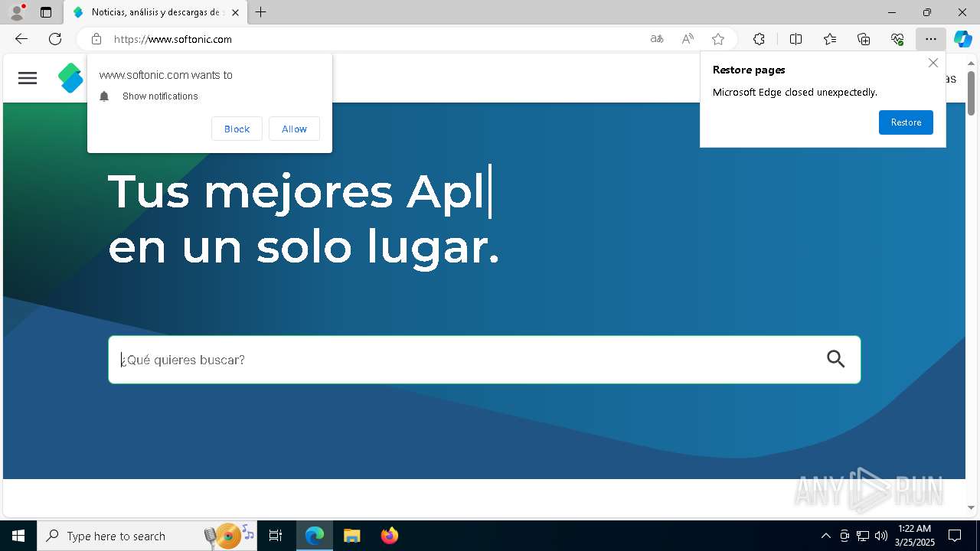Click the magnifying glass search icon
980x551 pixels.
point(835,359)
